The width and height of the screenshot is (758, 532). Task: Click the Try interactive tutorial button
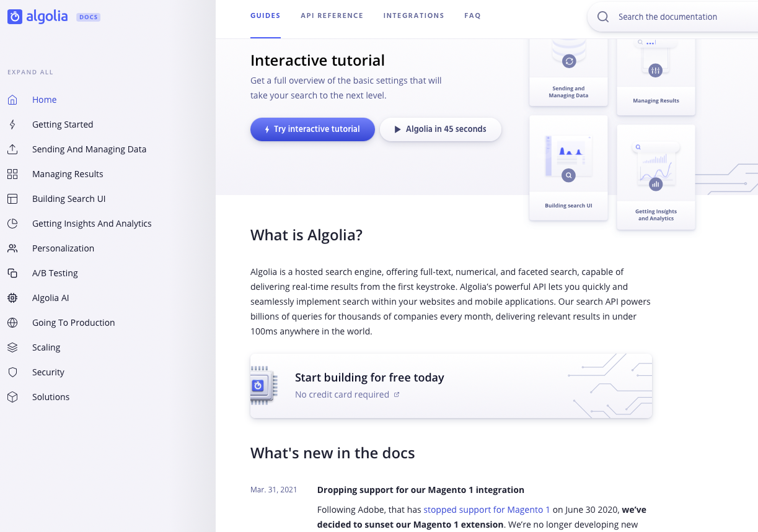tap(312, 129)
